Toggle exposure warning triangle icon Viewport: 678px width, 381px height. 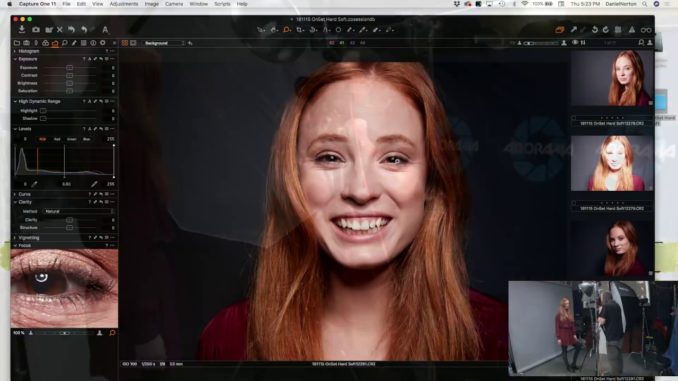[632, 29]
